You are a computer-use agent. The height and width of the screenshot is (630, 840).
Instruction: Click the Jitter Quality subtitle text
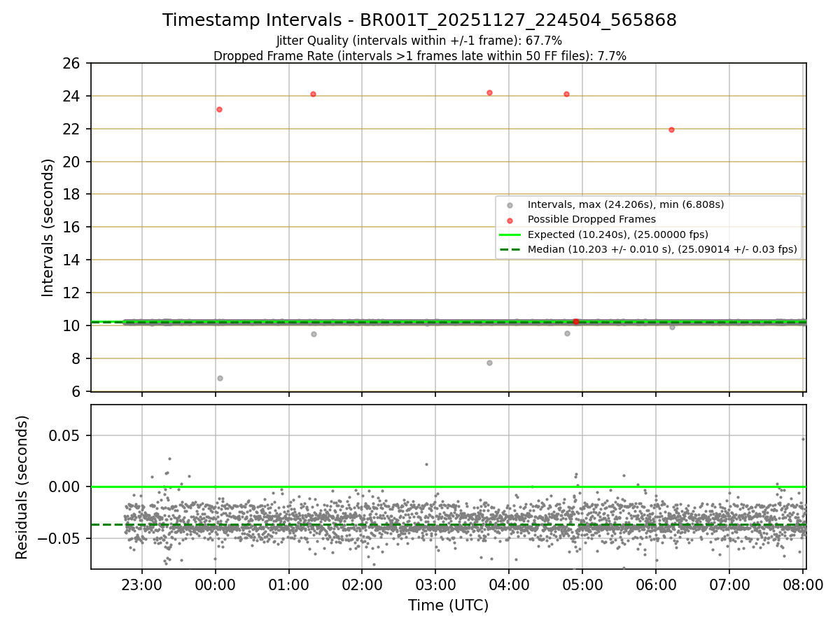point(419,41)
